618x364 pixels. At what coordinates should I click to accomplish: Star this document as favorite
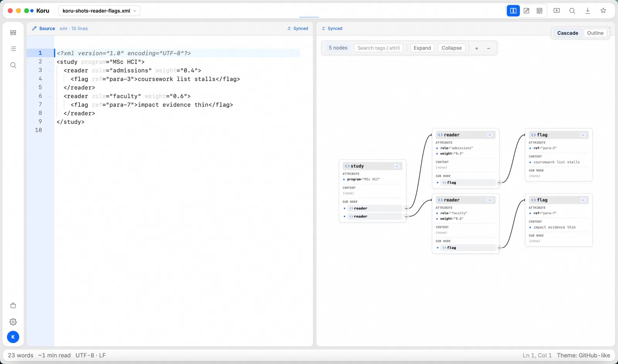pyautogui.click(x=603, y=11)
